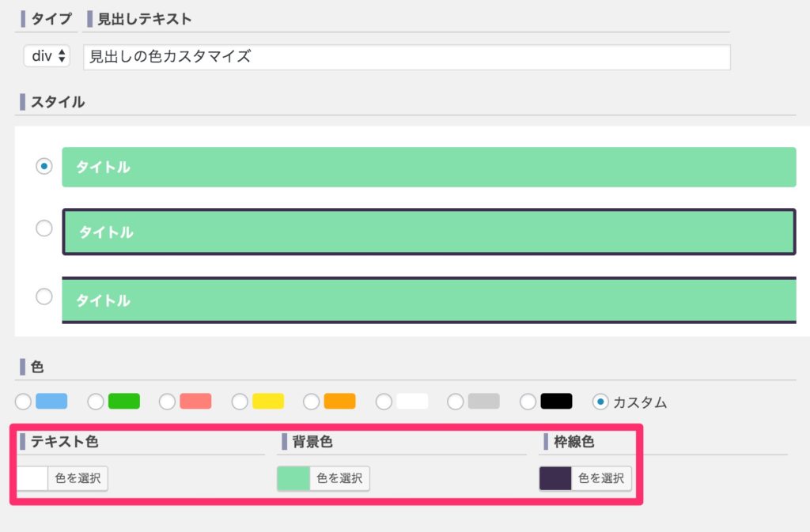Click the dark purple border color swatch

click(x=555, y=478)
